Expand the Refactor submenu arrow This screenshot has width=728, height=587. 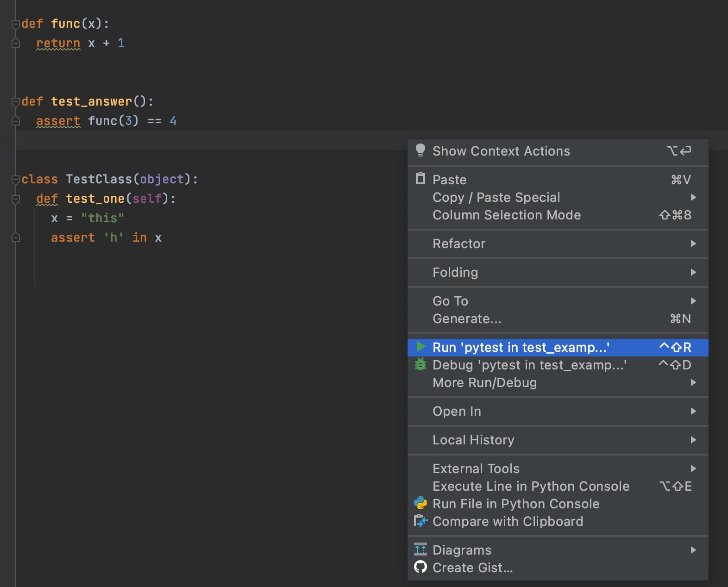coord(693,244)
